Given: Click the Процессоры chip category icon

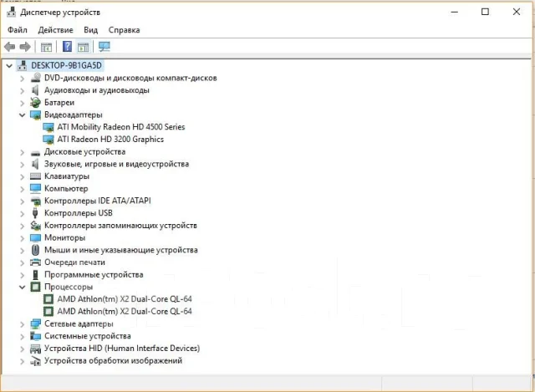Looking at the screenshot, I should tap(35, 287).
